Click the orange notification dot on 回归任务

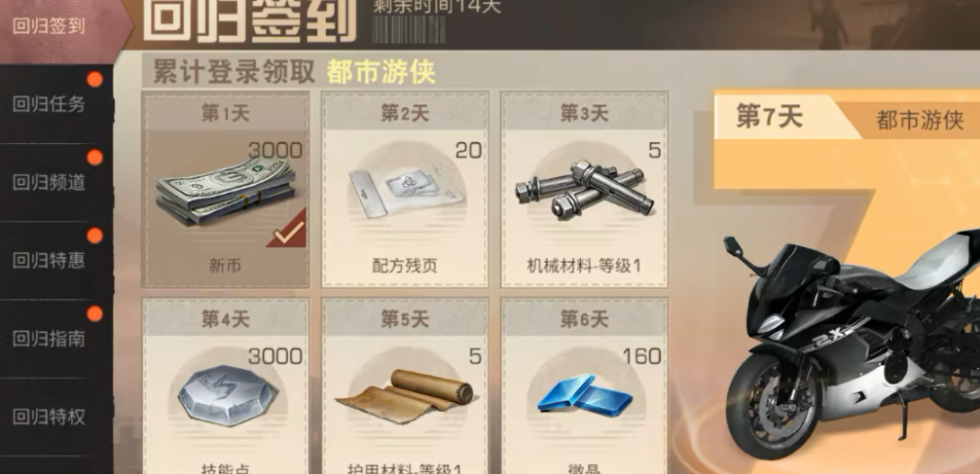95,80
